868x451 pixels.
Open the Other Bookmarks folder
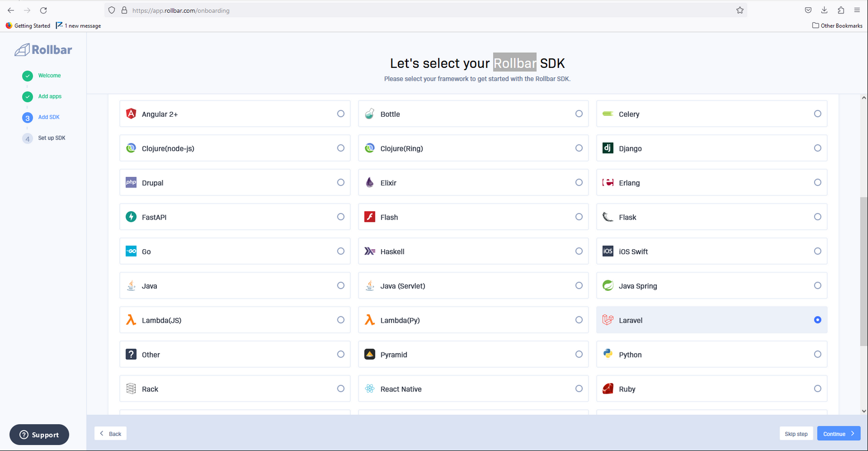point(837,26)
